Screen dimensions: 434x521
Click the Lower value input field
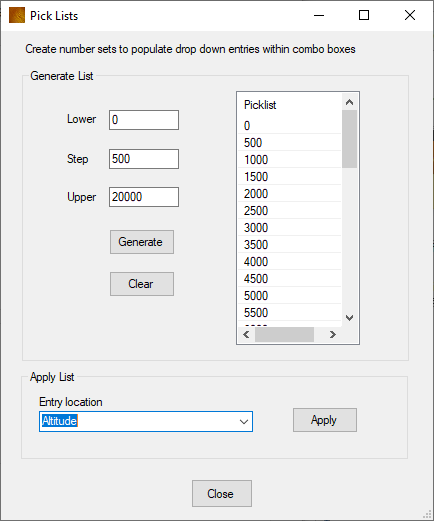coord(144,120)
